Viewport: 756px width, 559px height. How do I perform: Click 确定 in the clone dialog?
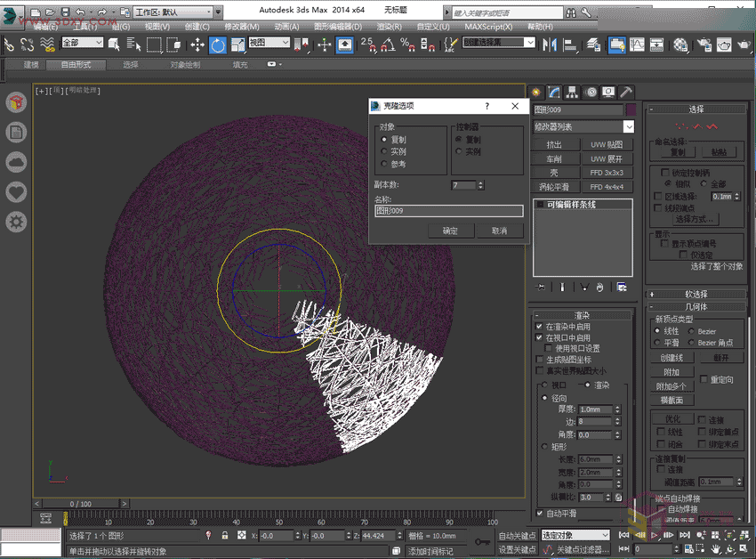[x=450, y=231]
